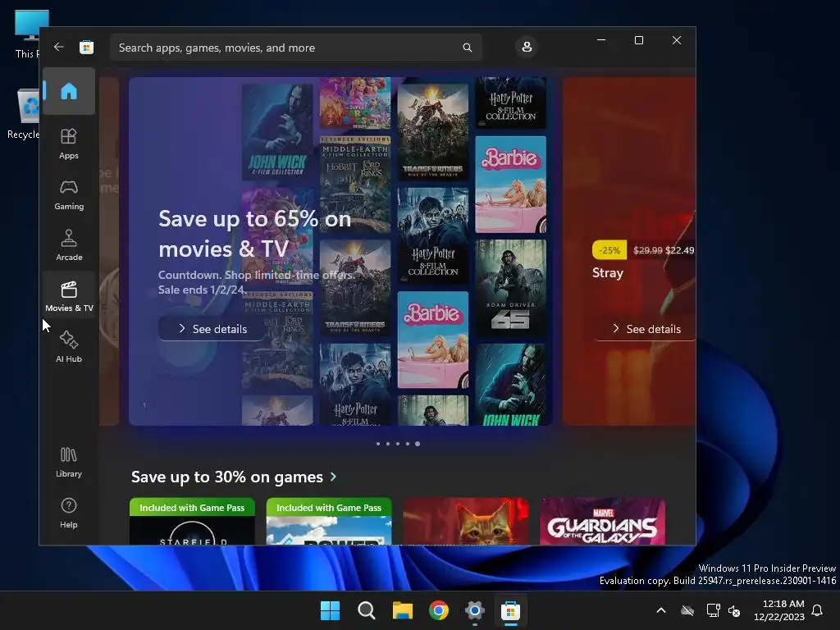This screenshot has height=630, width=840.
Task: Click the search magnifier icon
Action: (x=467, y=48)
